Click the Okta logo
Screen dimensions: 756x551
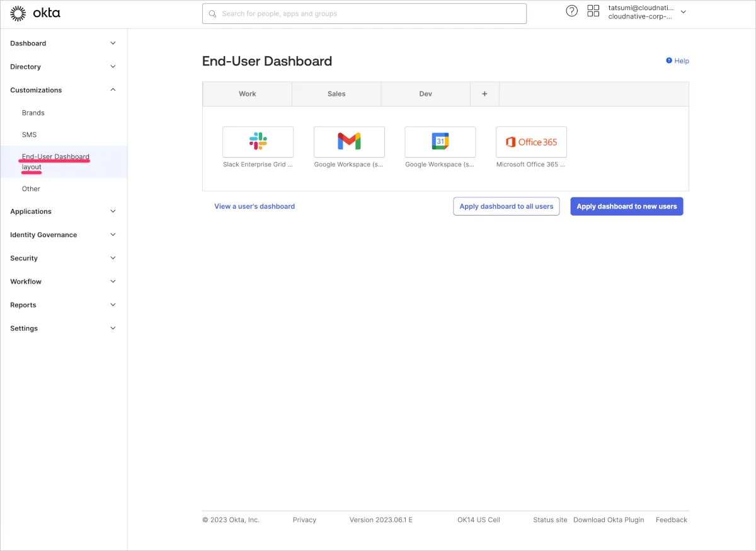(x=35, y=13)
